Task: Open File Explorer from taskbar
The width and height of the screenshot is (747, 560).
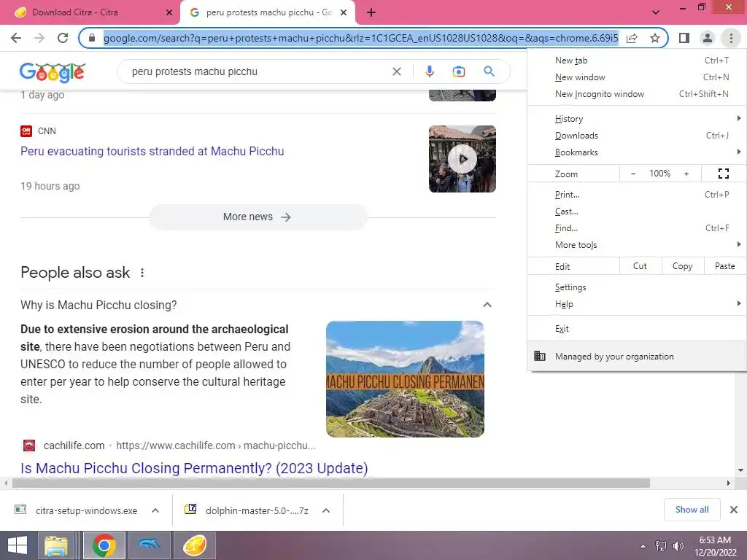Action: [56, 545]
